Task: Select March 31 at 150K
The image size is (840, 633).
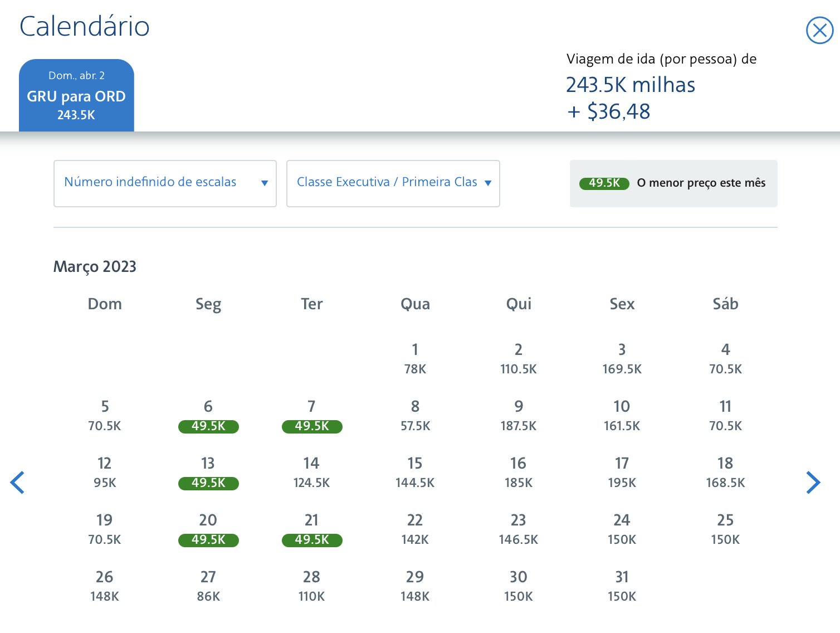Action: (x=622, y=586)
